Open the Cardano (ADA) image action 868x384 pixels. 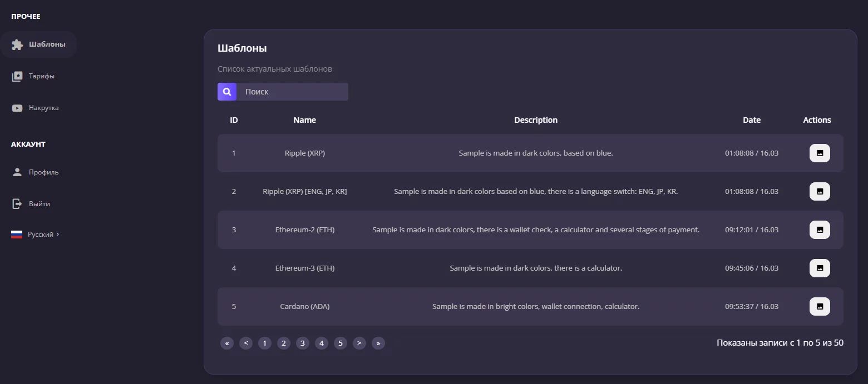(819, 306)
